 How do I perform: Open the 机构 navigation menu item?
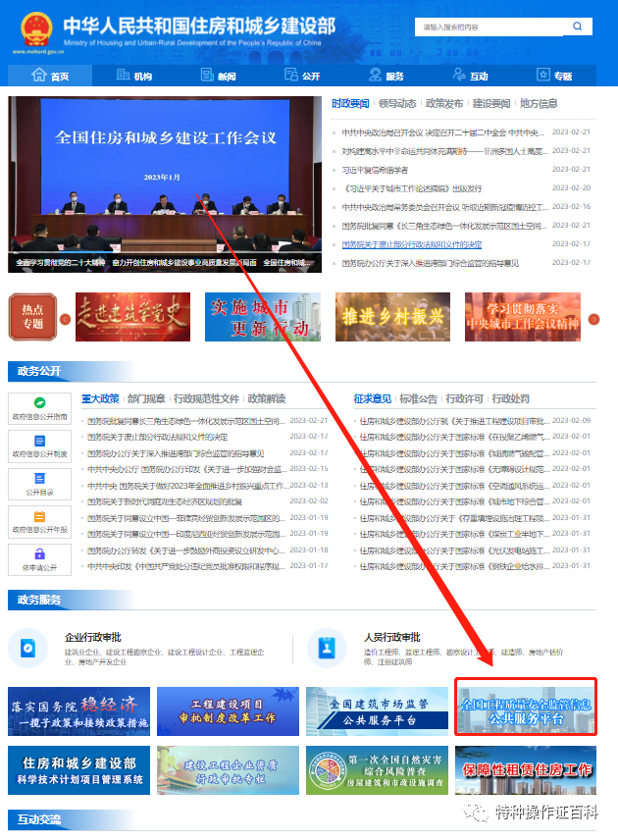tap(133, 76)
